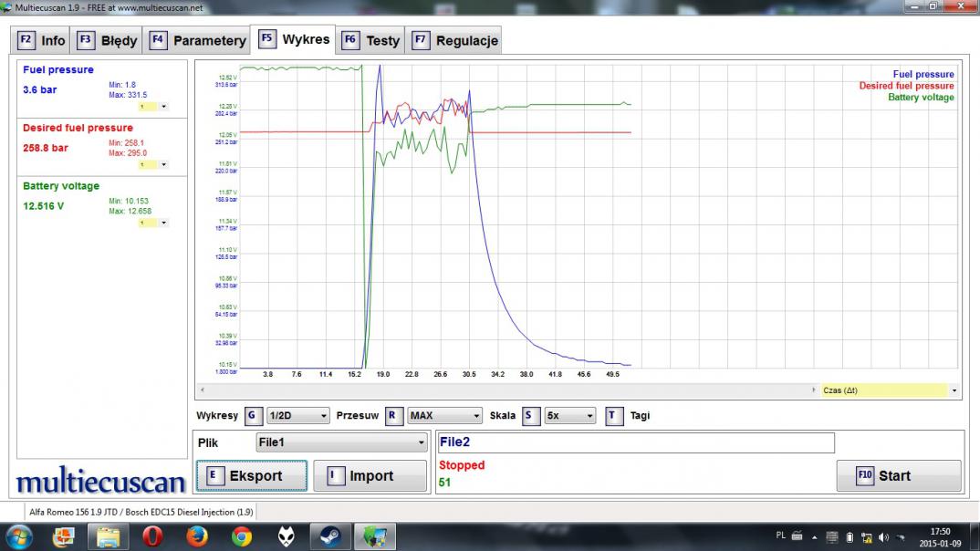Open the foobar2000 alien icon in taskbar
Screen dimensions: 980x551
[286, 537]
